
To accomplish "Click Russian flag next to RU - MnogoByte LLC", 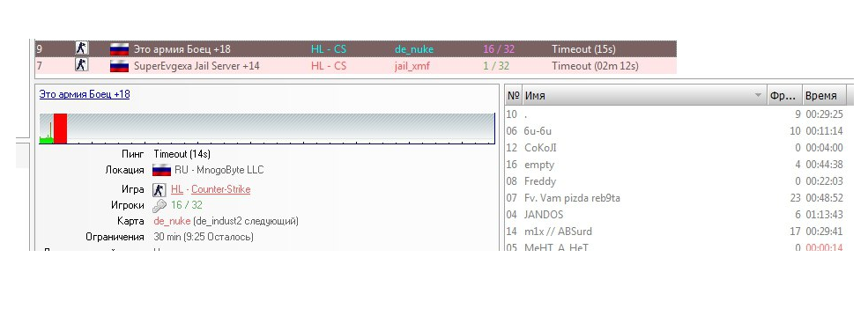I will (161, 170).
